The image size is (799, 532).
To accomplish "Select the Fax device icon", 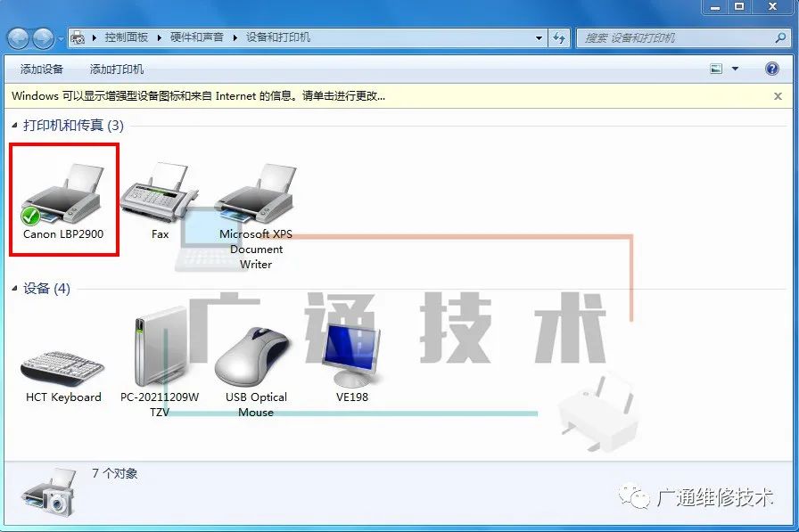I will pos(159,192).
